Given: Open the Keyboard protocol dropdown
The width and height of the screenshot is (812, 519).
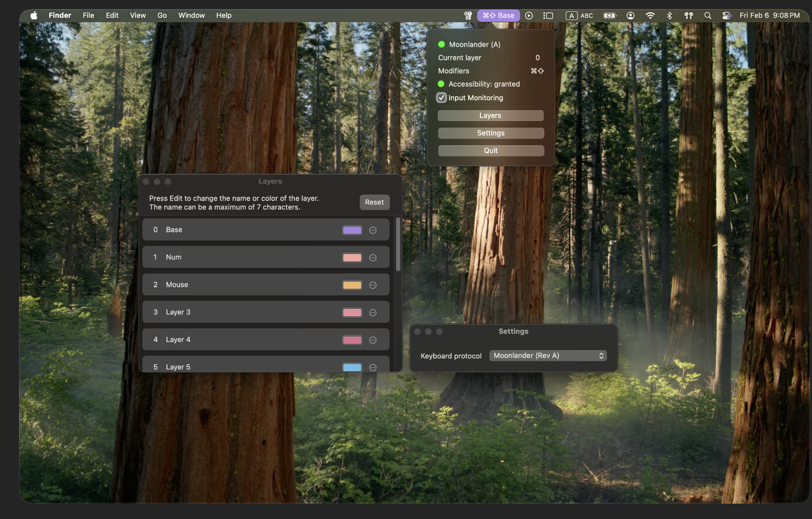Looking at the screenshot, I should 548,356.
